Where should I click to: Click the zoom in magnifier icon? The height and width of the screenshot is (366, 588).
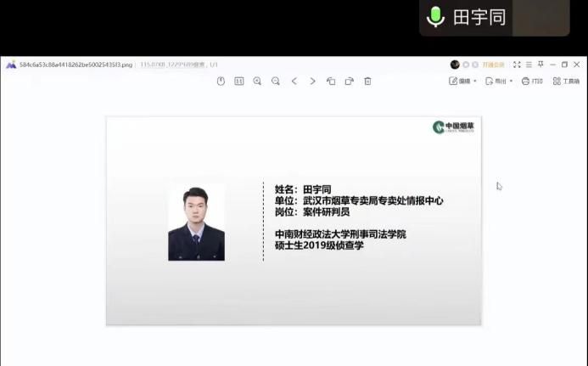257,82
